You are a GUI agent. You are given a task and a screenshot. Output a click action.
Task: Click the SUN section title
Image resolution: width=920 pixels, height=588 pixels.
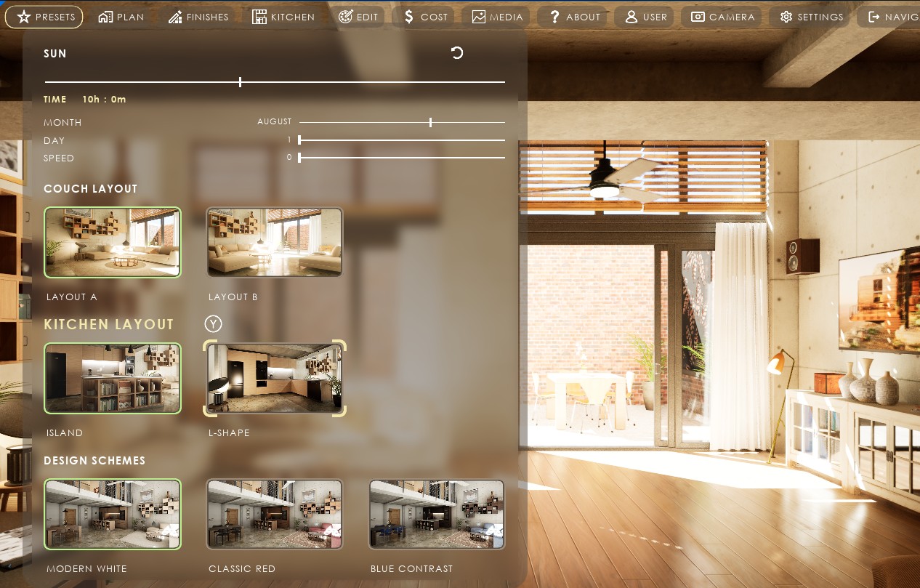point(55,54)
